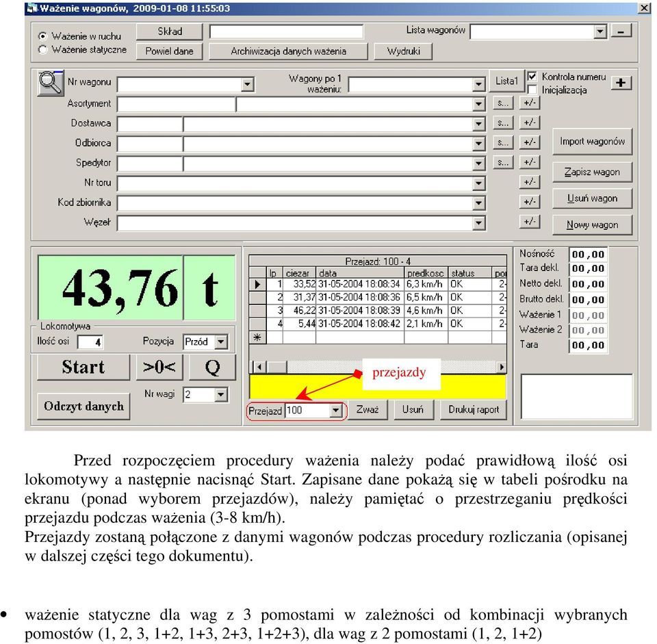Expand the Wagony po 1 ważeniu dropdown
Image resolution: width=657 pixels, height=644 pixels.
point(478,85)
